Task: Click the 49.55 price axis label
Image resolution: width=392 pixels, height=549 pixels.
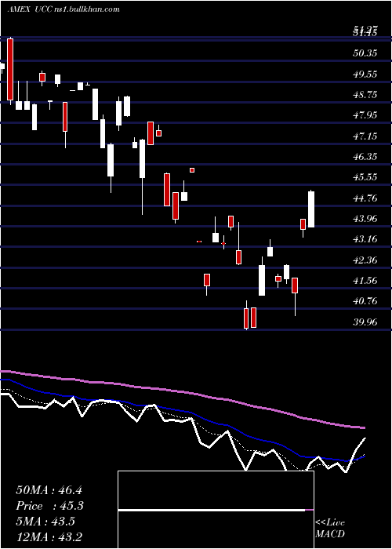Action: (365, 74)
